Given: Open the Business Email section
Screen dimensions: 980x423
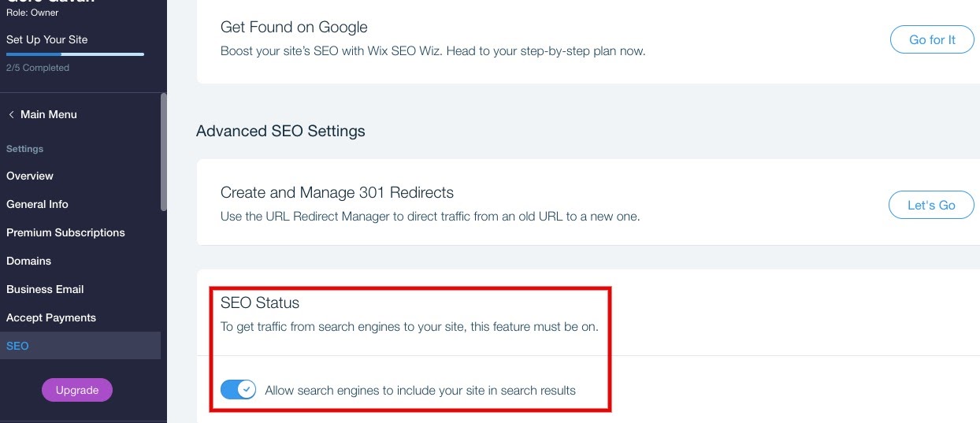Looking at the screenshot, I should [45, 289].
